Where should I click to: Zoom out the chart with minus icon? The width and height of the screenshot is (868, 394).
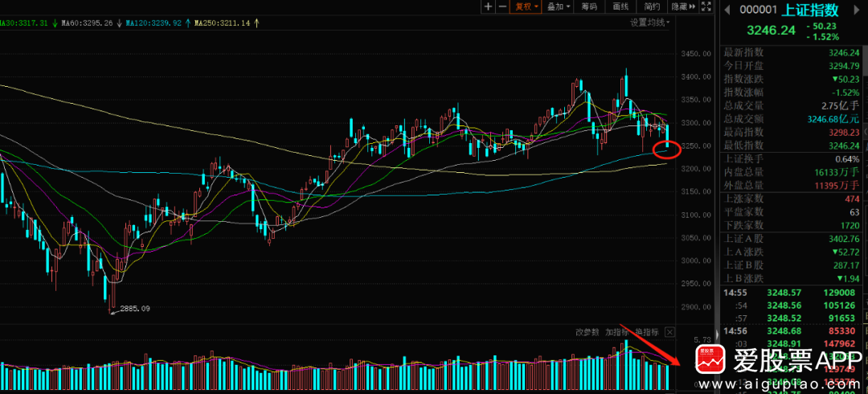point(502,6)
